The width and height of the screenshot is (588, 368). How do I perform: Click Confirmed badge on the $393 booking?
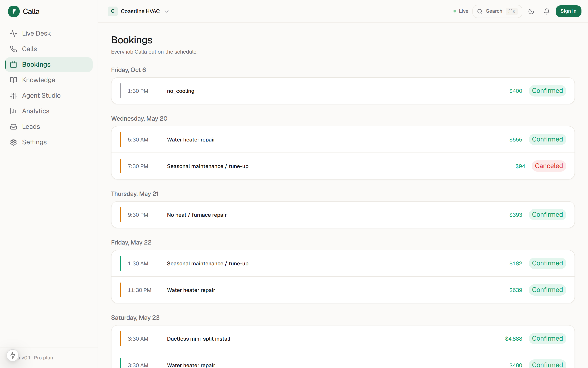547,215
